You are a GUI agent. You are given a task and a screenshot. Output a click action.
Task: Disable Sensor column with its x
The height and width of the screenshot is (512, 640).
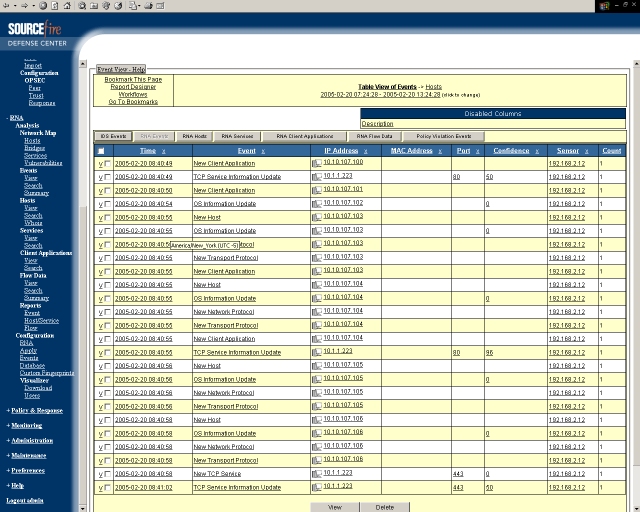pyautogui.click(x=587, y=151)
